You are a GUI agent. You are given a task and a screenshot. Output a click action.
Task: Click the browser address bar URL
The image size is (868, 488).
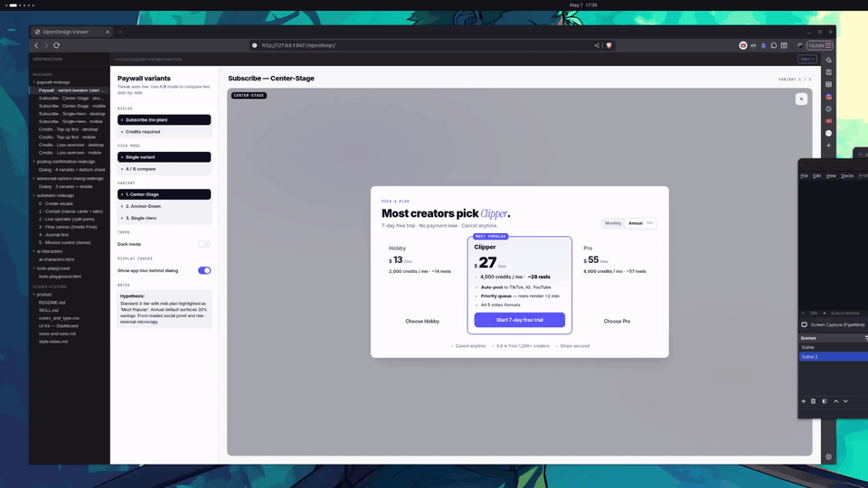(298, 45)
